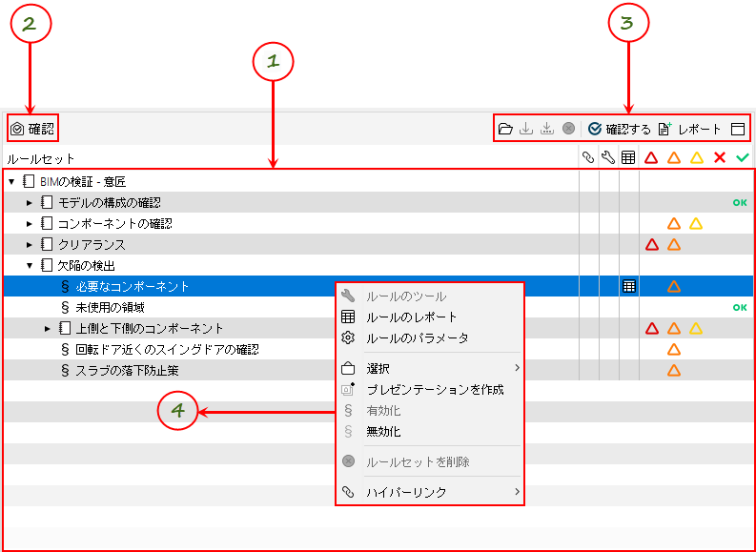Click the 確認 view title icon
Image resolution: width=756 pixels, height=552 pixels.
(17, 130)
